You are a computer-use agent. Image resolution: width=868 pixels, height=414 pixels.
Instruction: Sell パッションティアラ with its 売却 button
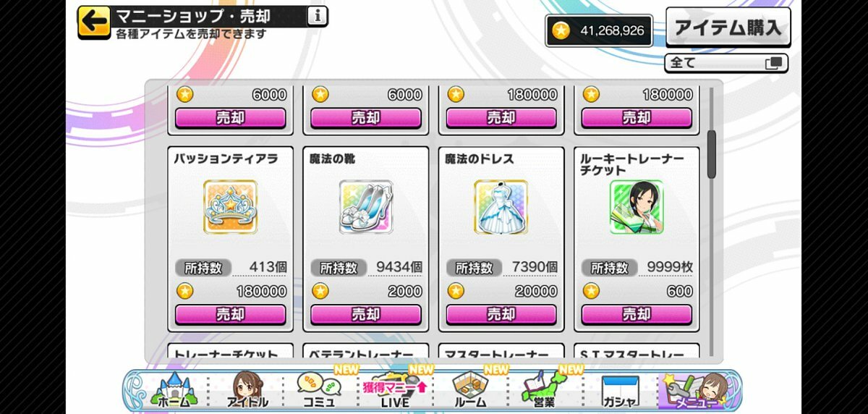[x=230, y=315]
